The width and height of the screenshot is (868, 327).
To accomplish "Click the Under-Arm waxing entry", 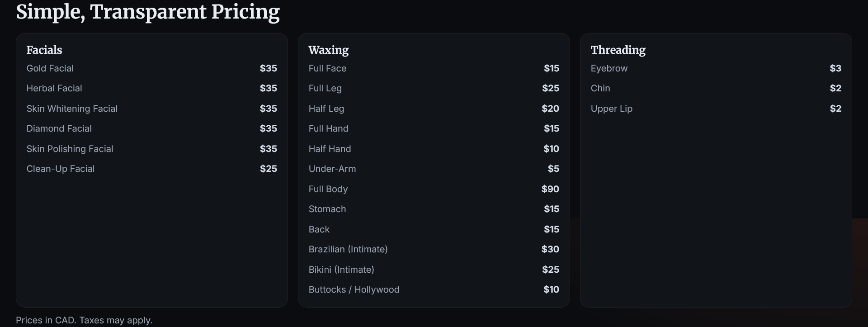I will pos(332,169).
